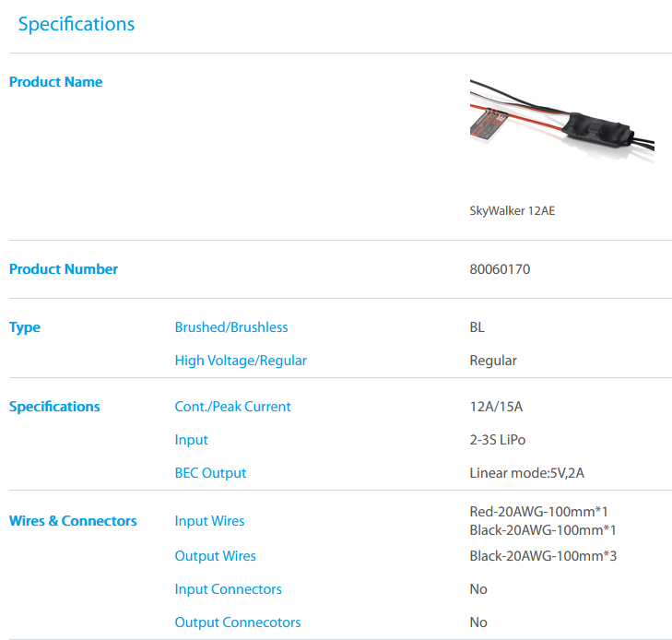
Task: Click the Specifications page heading
Action: (x=77, y=24)
